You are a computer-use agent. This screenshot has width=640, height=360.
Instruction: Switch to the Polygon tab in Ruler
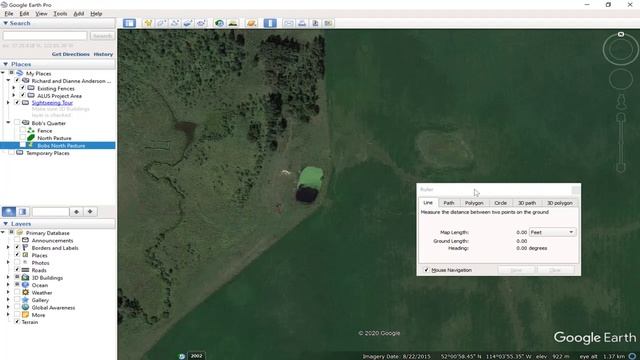pos(474,203)
